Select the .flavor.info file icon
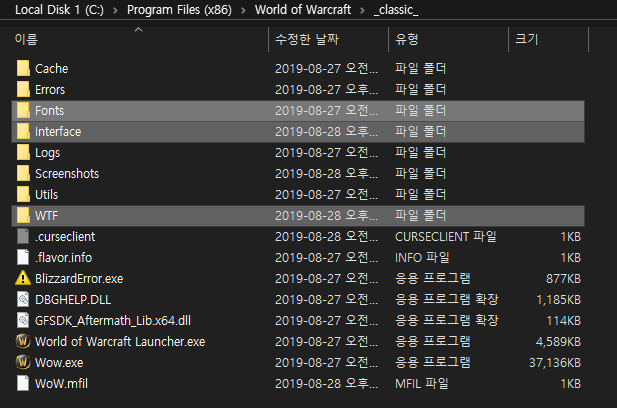 [24, 257]
